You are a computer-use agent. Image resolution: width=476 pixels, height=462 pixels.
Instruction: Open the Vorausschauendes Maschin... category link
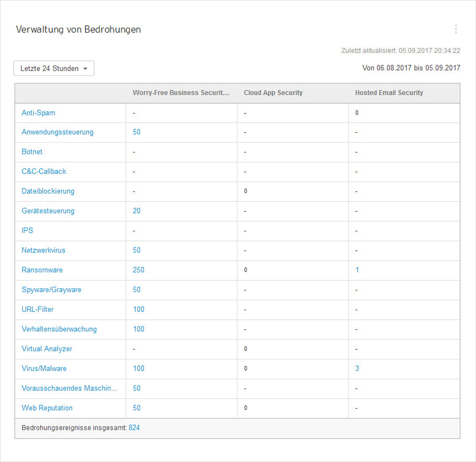coord(69,388)
